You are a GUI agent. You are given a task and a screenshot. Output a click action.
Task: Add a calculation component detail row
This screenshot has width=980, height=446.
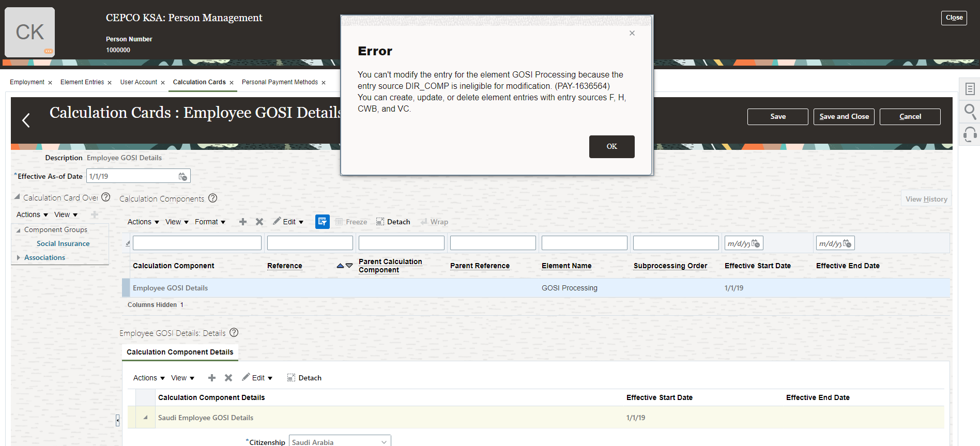click(x=212, y=378)
